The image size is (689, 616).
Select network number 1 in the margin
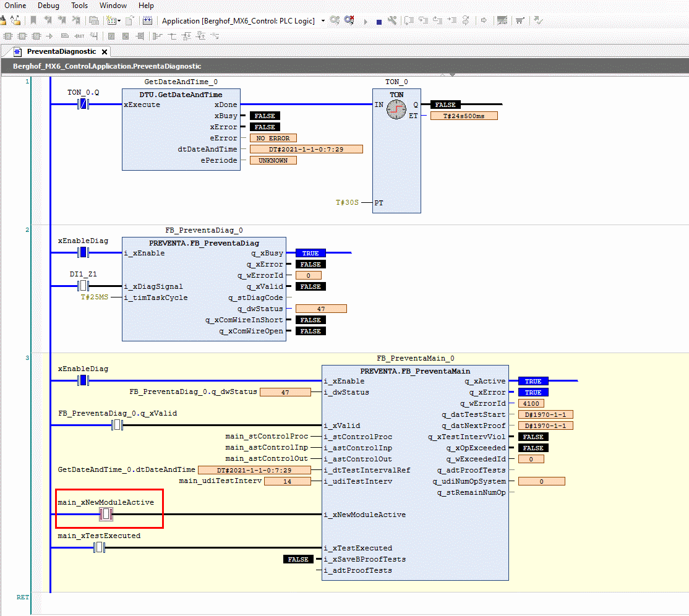click(27, 81)
